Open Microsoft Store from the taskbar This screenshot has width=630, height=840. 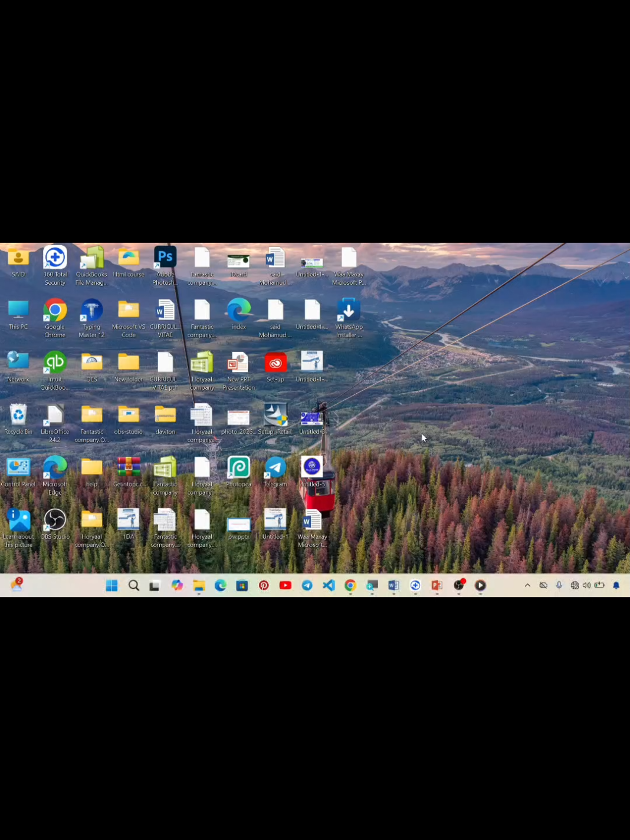click(242, 585)
